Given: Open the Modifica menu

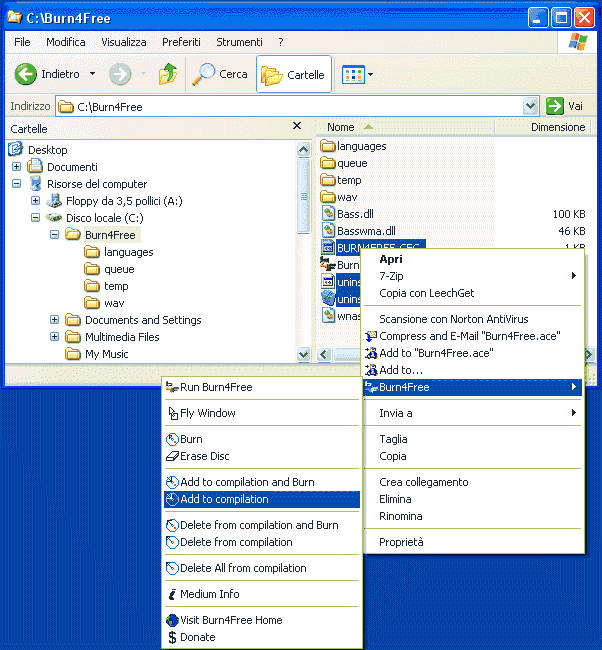Looking at the screenshot, I should [x=66, y=42].
